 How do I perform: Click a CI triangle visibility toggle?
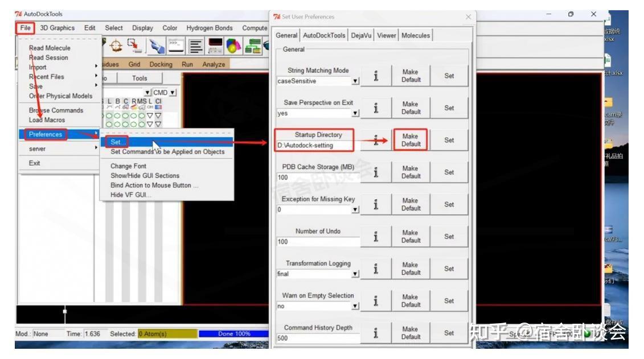click(x=158, y=115)
